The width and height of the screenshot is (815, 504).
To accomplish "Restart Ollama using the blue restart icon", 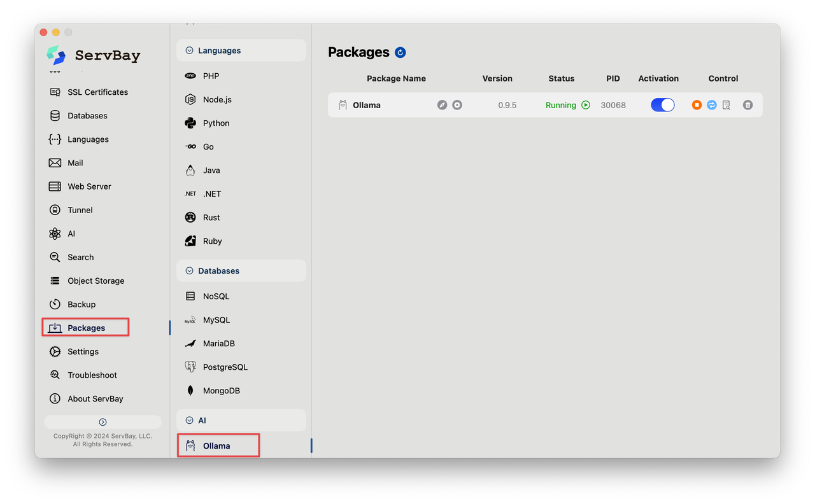I will [x=712, y=105].
